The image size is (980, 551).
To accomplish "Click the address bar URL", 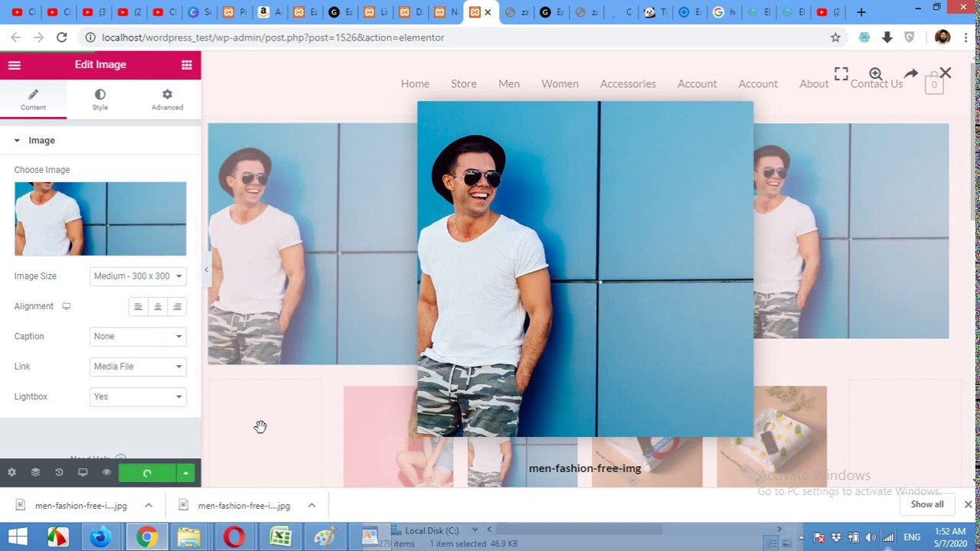I will (273, 37).
